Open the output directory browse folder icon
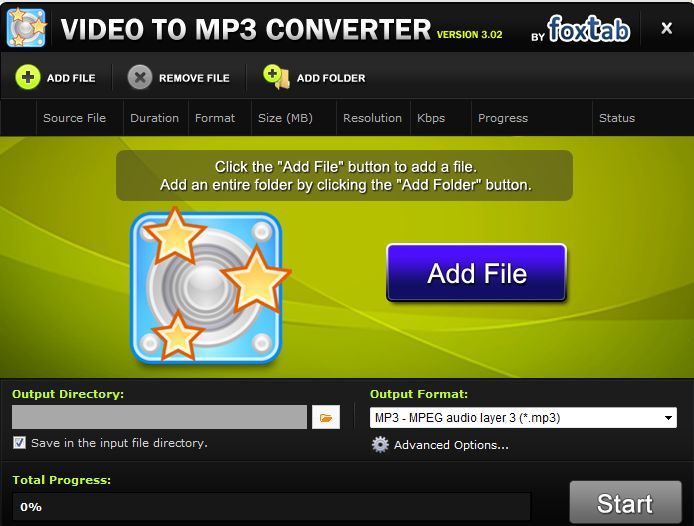694x526 pixels. pos(326,417)
